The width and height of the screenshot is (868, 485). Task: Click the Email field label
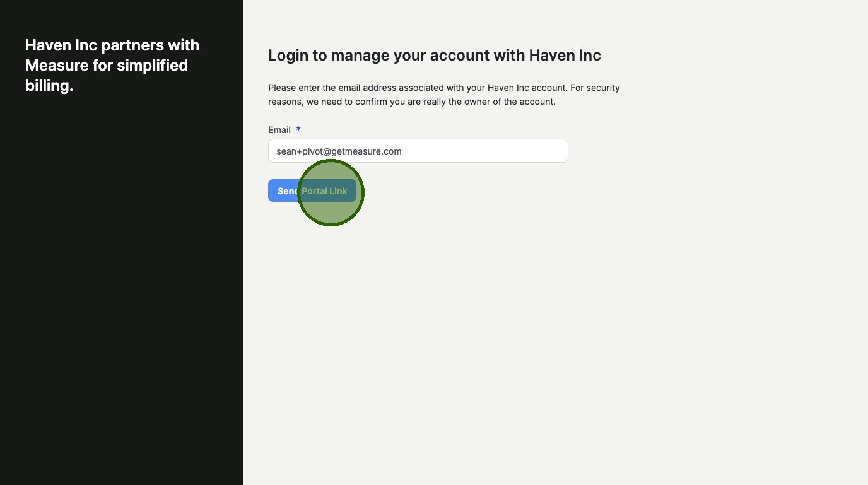pos(279,130)
